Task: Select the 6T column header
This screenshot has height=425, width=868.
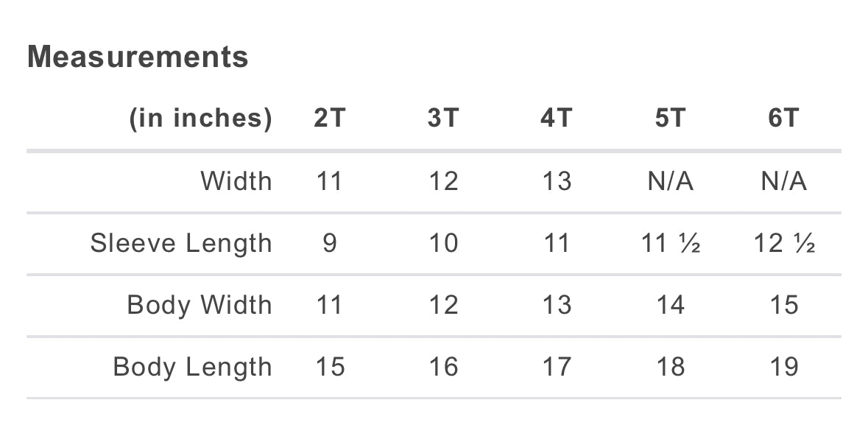Action: click(784, 118)
